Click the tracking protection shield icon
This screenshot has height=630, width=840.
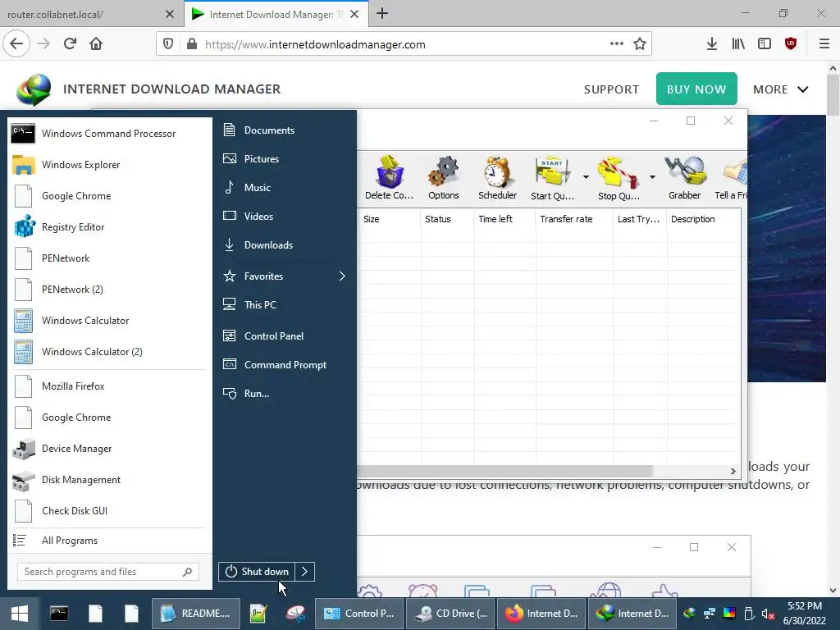pyautogui.click(x=168, y=44)
